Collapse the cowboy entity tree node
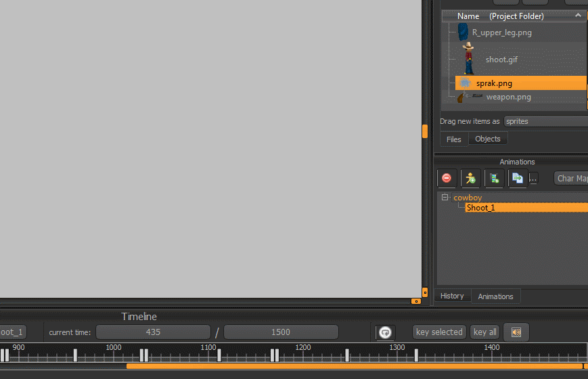This screenshot has width=588, height=379. pos(445,198)
